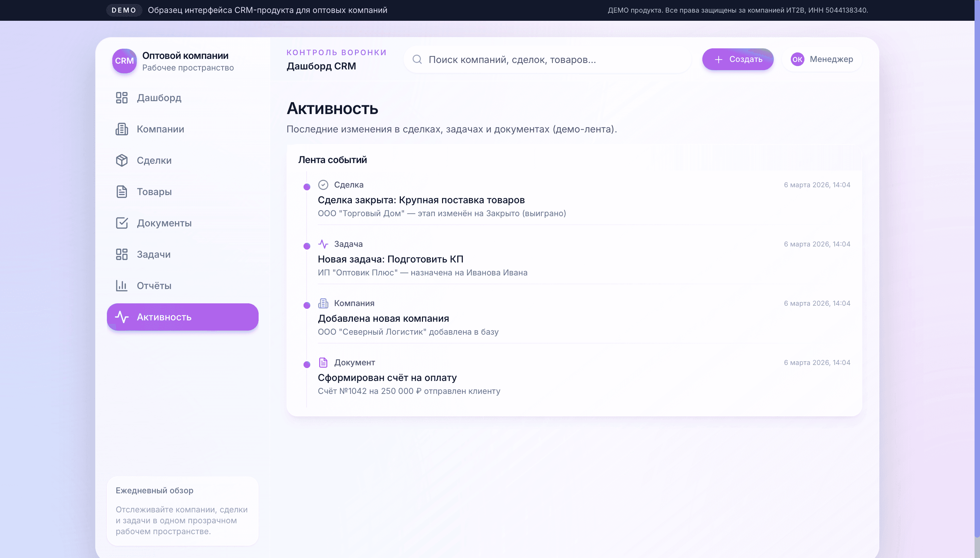The width and height of the screenshot is (980, 558).
Task: Click the Компании building icon in sidebar
Action: tap(121, 129)
